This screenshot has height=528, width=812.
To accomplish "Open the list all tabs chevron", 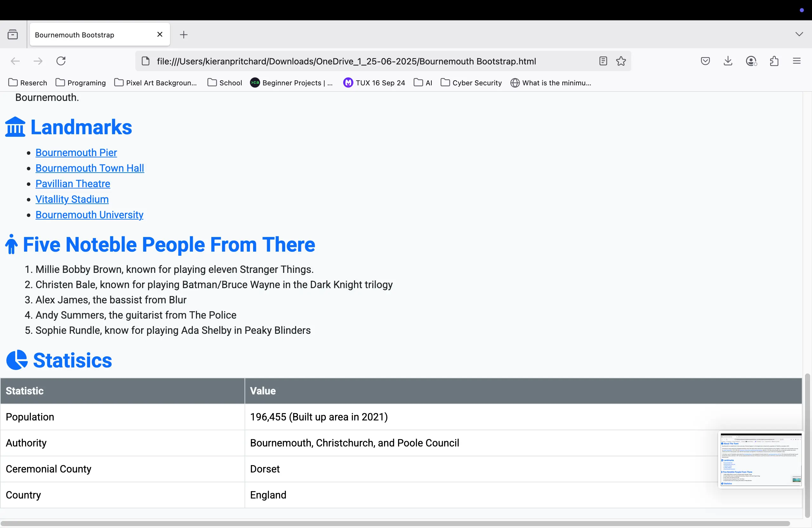I will [799, 34].
